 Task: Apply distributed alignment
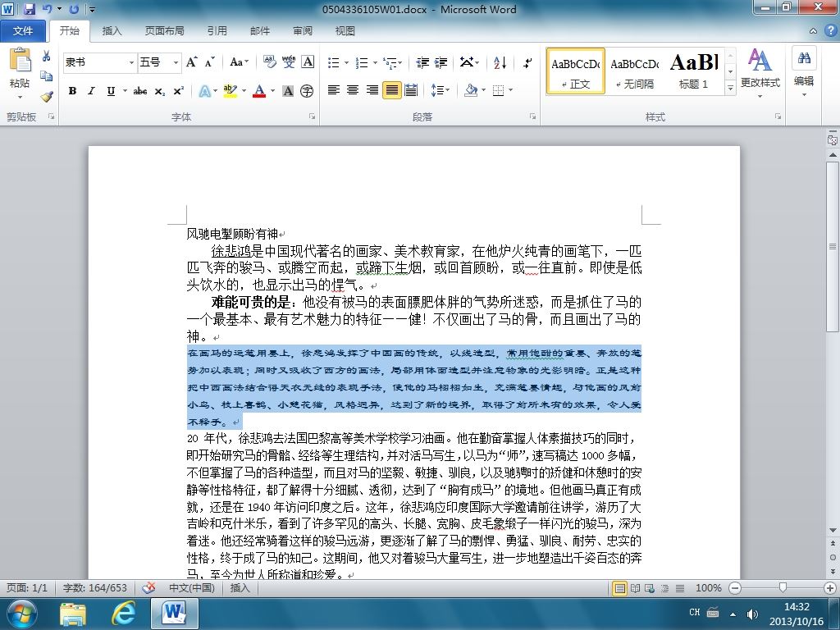pos(411,90)
